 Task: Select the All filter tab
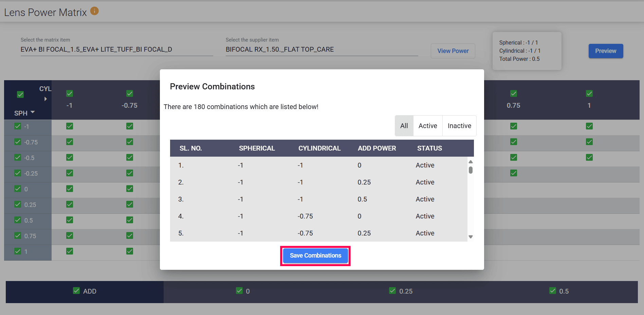click(x=404, y=126)
